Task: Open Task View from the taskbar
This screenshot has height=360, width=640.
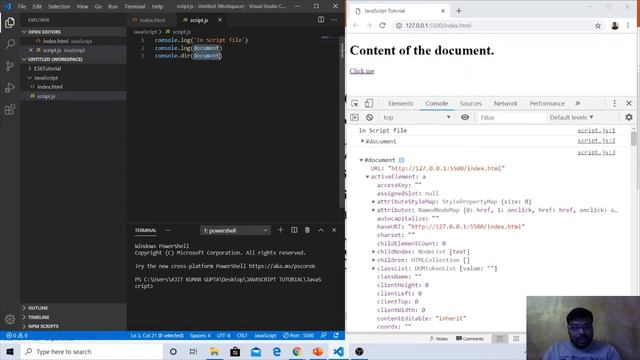Action: 193,351
